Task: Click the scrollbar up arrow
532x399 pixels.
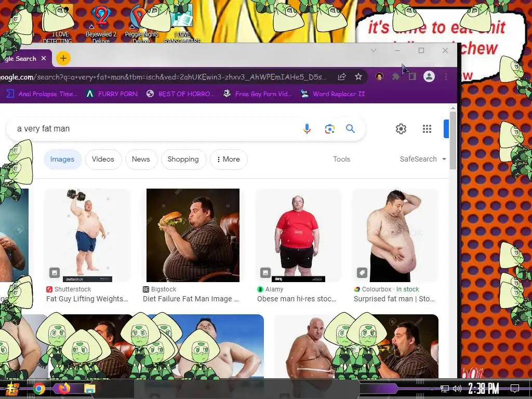Action: pyautogui.click(x=453, y=108)
